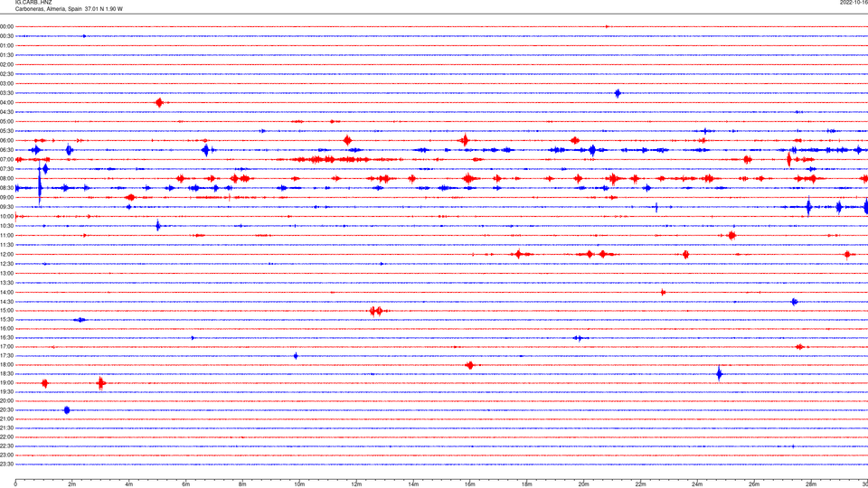Click the blue spike on the 18:30 trace
The image size is (868, 488).
(719, 374)
